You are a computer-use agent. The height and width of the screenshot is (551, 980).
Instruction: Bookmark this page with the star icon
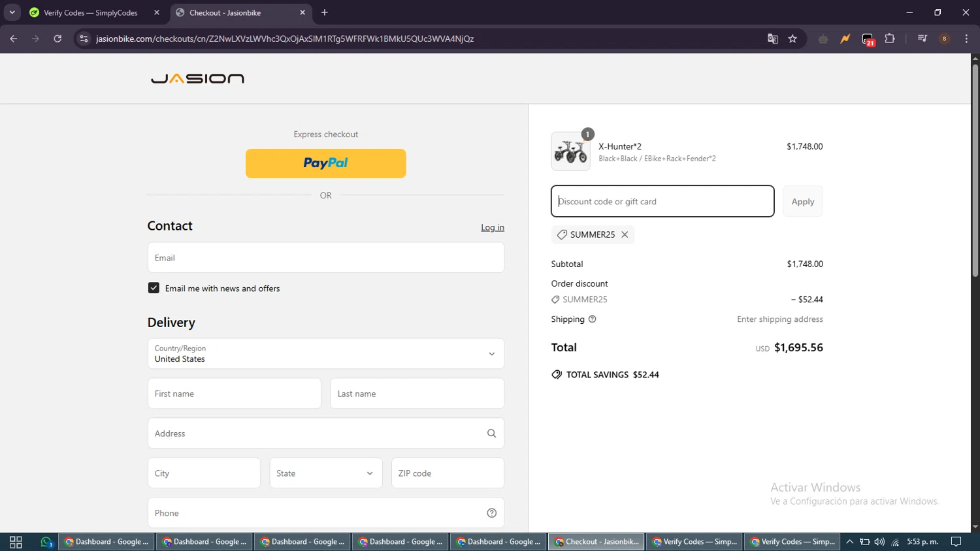[x=792, y=39]
